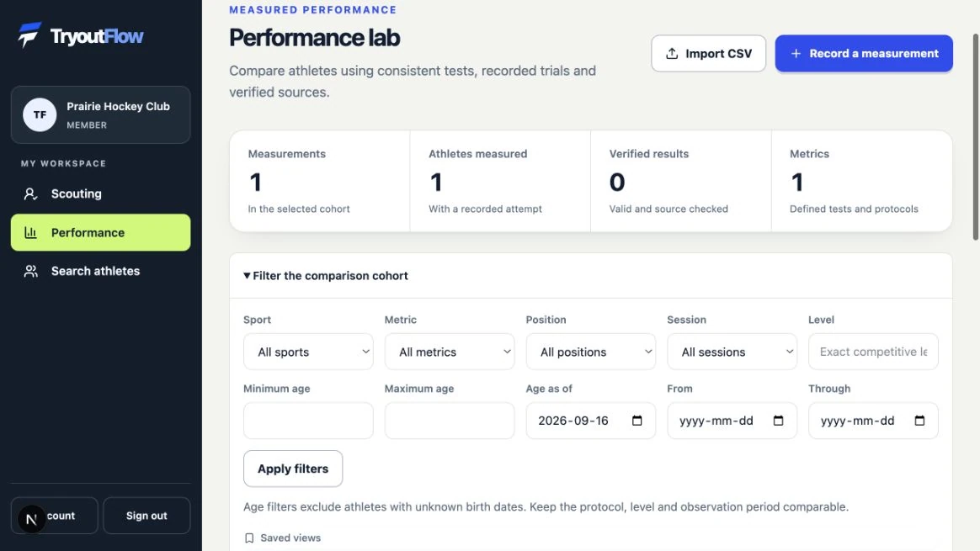Open Search athletes from the sidebar
Image resolution: width=980 pixels, height=551 pixels.
point(101,271)
